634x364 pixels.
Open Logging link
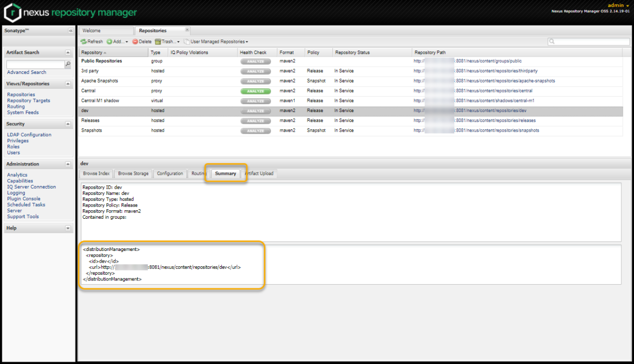click(16, 193)
